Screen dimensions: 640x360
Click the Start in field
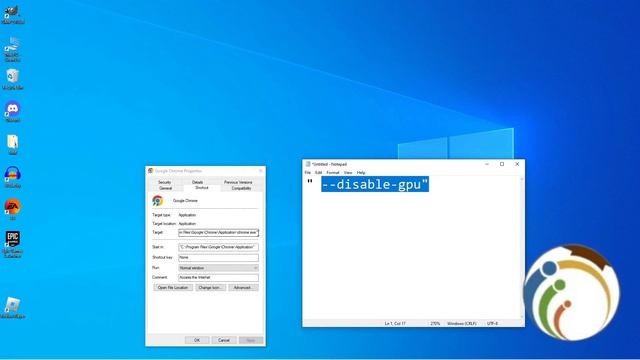pyautogui.click(x=218, y=247)
